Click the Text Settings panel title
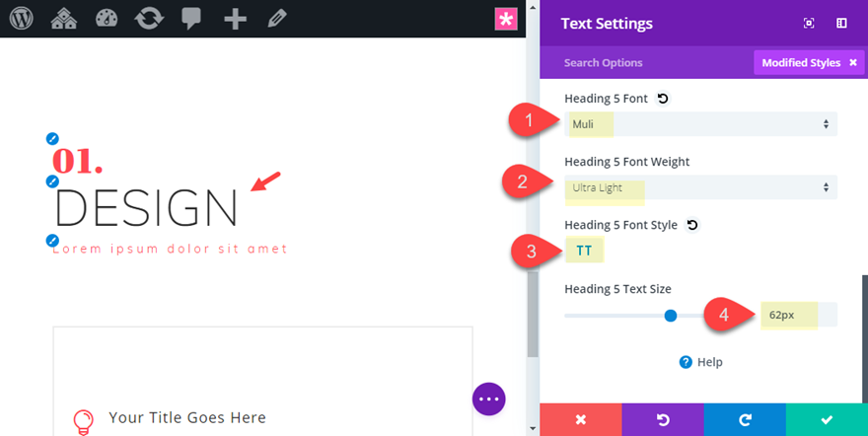The image size is (868, 436). (x=607, y=24)
